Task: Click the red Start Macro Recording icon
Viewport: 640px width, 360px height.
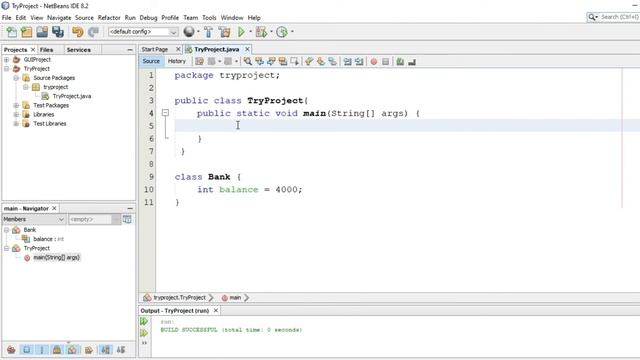Action: coord(373,62)
